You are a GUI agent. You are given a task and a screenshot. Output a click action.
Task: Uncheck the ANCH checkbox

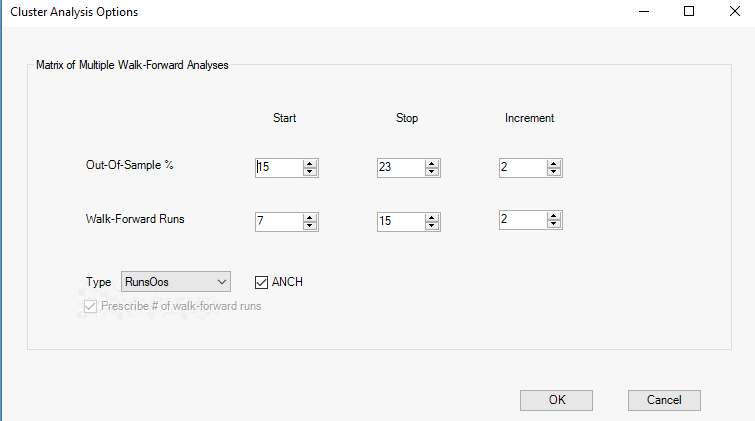point(262,282)
